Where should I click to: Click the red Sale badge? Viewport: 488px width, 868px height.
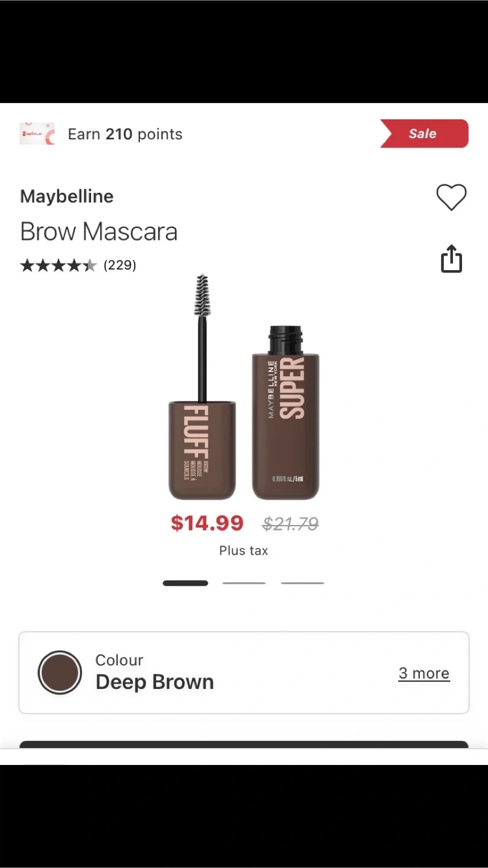pos(424,134)
